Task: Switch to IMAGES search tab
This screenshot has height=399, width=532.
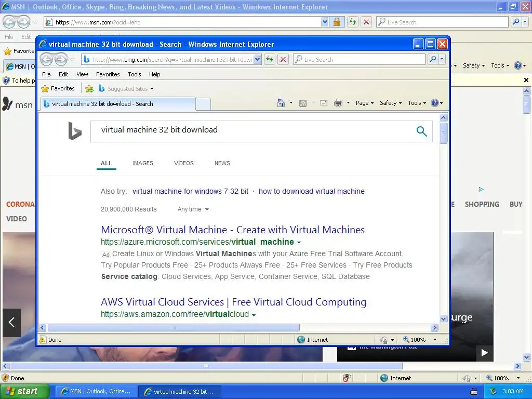Action: click(143, 163)
